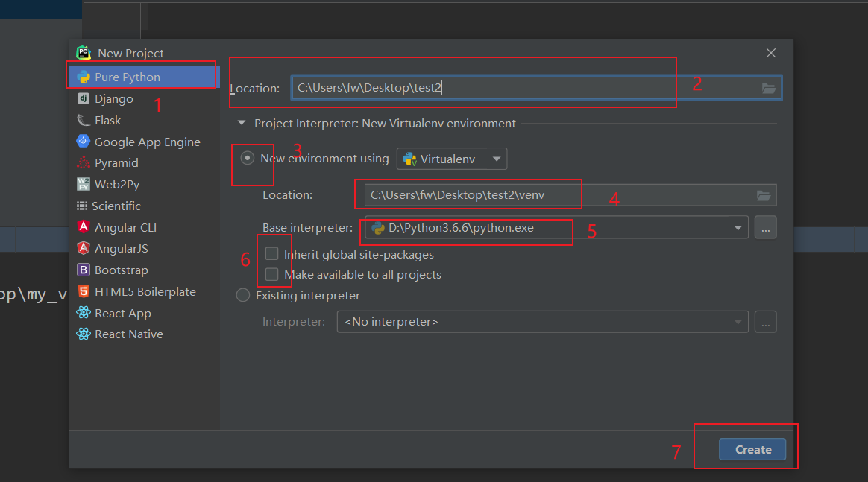Click the Pyramid red icon
This screenshot has width=868, height=482.
pyautogui.click(x=83, y=162)
